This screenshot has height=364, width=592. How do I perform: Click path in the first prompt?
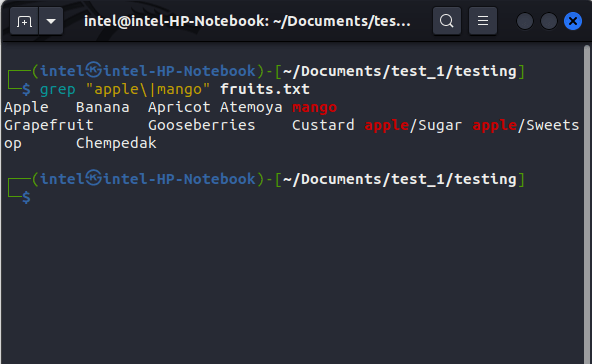click(399, 71)
